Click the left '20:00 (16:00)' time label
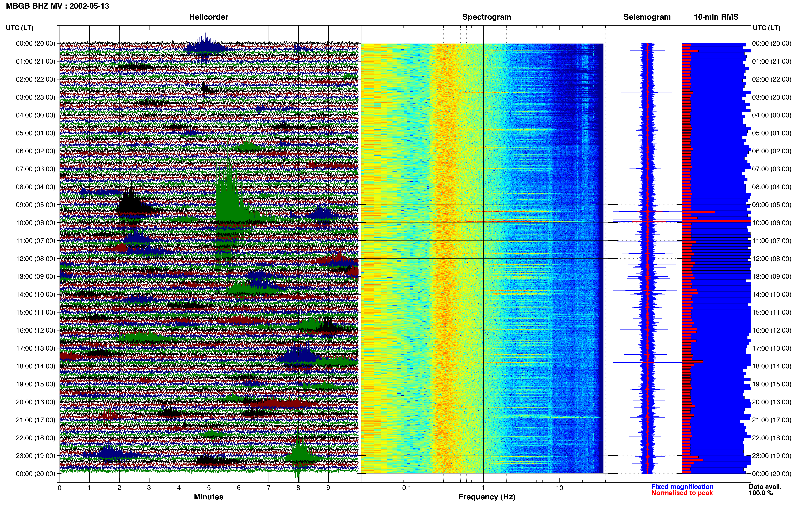812x508 pixels. (x=36, y=402)
